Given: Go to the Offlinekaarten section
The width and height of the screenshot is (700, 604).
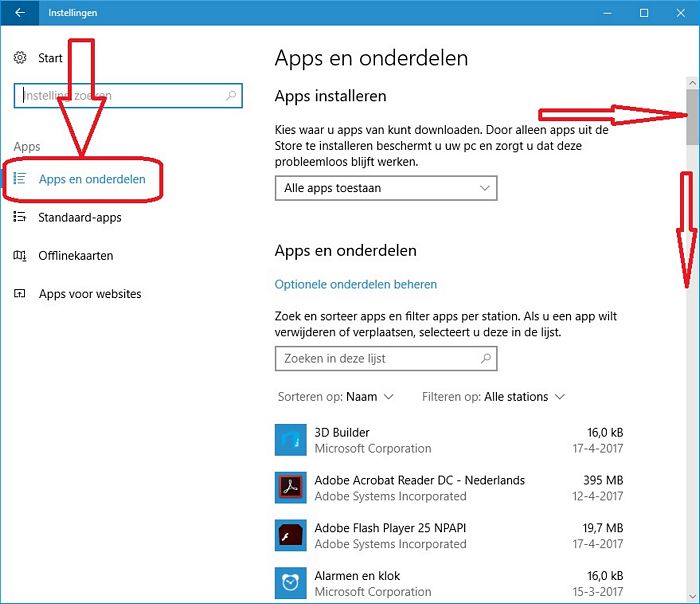Looking at the screenshot, I should click(x=76, y=256).
